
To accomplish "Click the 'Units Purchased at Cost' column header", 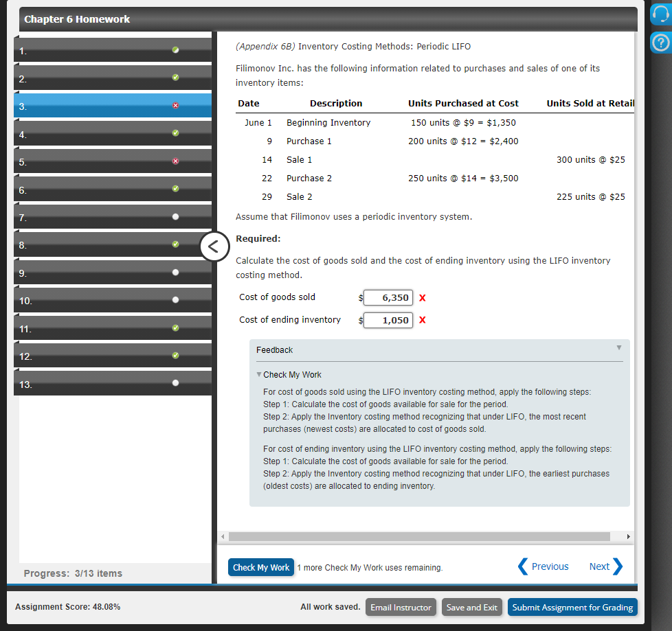I will (463, 103).
